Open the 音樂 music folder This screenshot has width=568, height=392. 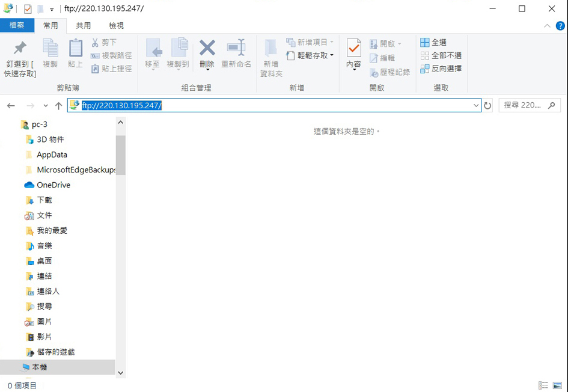click(39, 246)
